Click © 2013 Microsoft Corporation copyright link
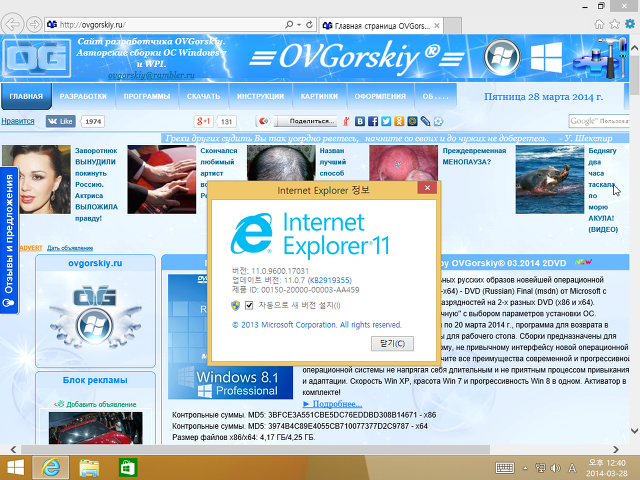 pyautogui.click(x=317, y=325)
